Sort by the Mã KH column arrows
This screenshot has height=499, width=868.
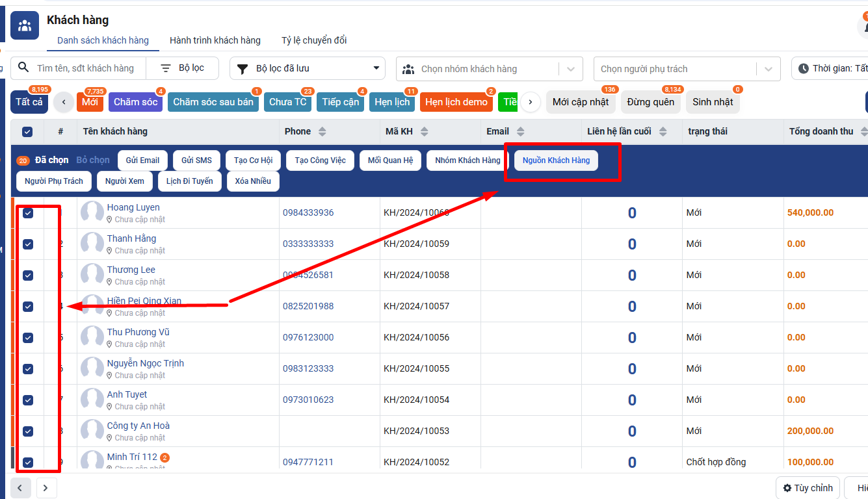coord(424,132)
